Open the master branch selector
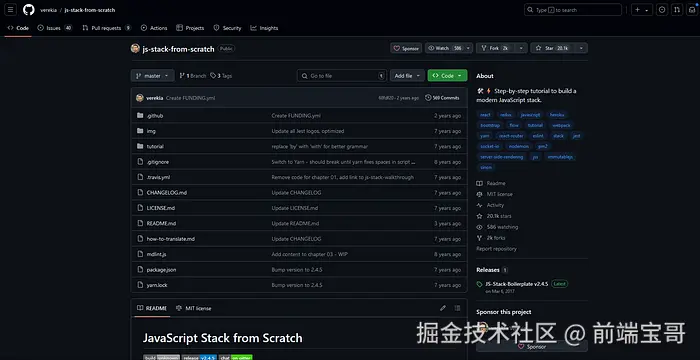Image resolution: width=700 pixels, height=360 pixels. point(152,76)
